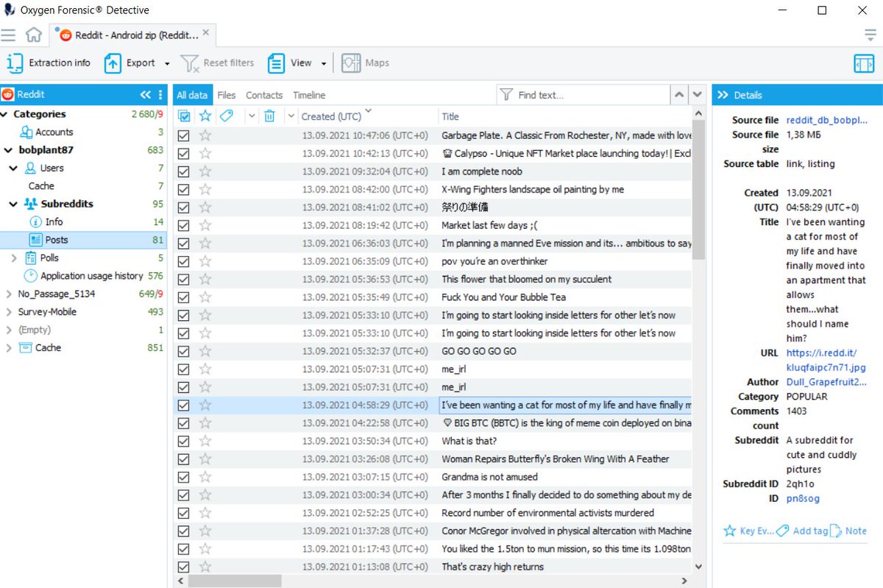Uncheck the GO GO GO GO GO checkbox
Viewport: 883px width, 588px height.
(x=184, y=351)
